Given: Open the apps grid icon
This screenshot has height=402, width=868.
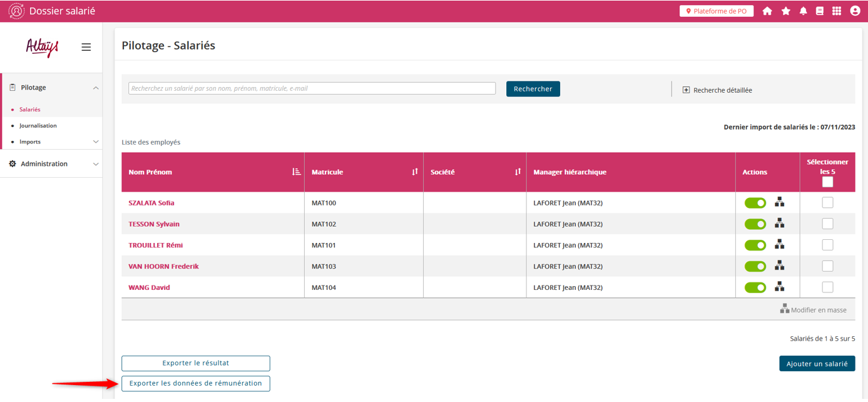Looking at the screenshot, I should click(837, 11).
